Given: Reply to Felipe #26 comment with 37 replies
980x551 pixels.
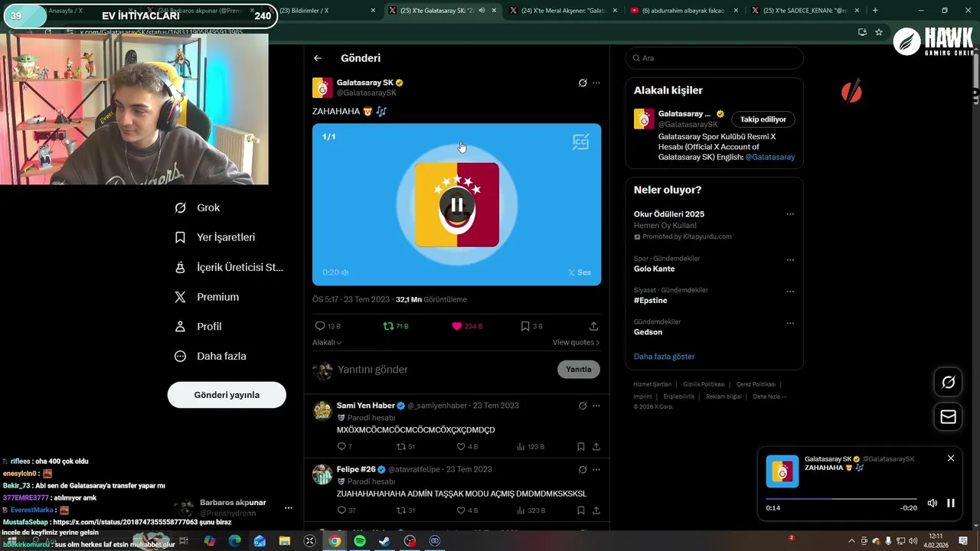Looking at the screenshot, I should pos(346,510).
